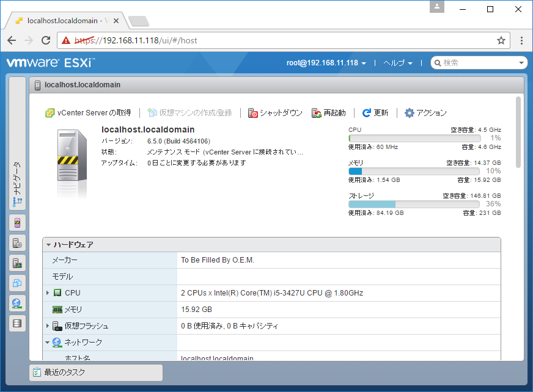Click 更新 refresh button
Viewport: 533px width, 392px height.
(375, 113)
